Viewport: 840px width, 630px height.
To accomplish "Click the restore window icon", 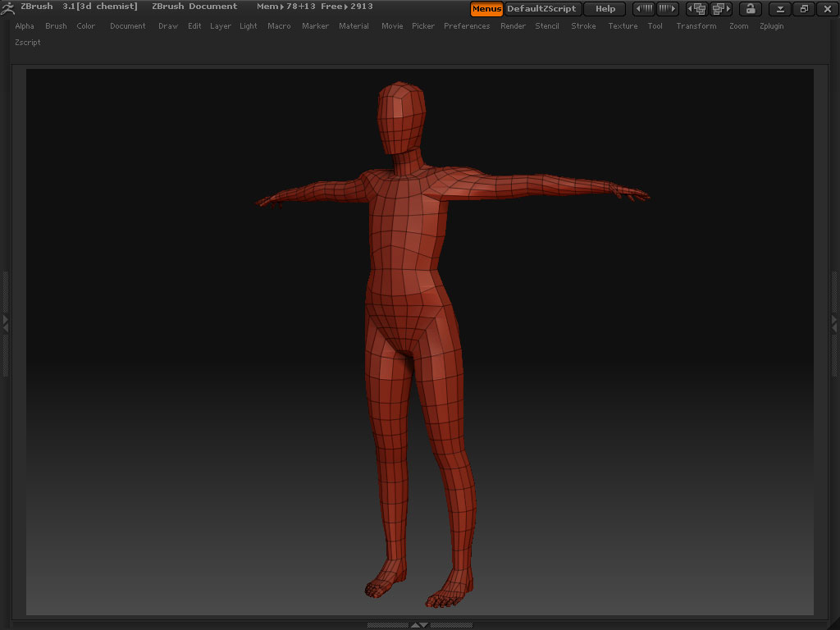I will [804, 8].
